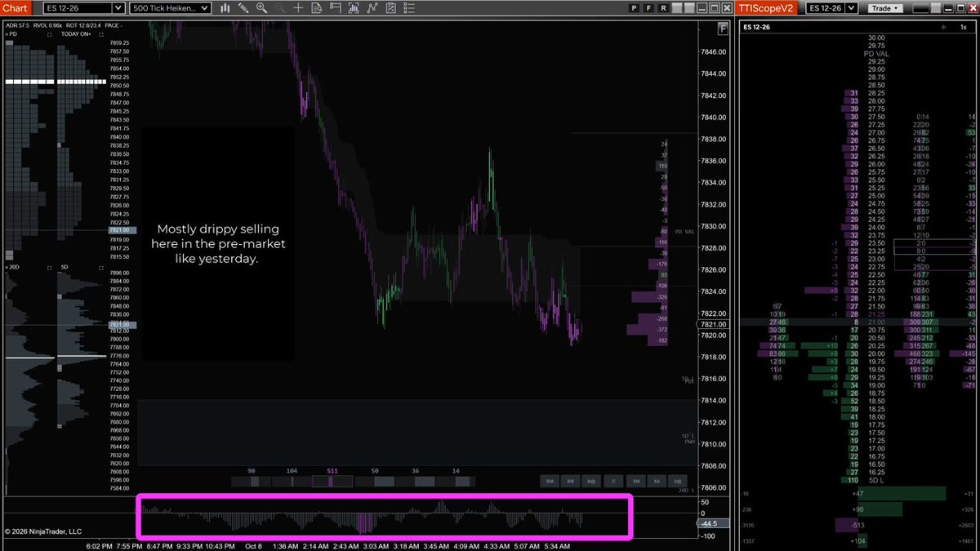This screenshot has width=980, height=551.
Task: Open the Data Box icon
Action: (x=317, y=8)
